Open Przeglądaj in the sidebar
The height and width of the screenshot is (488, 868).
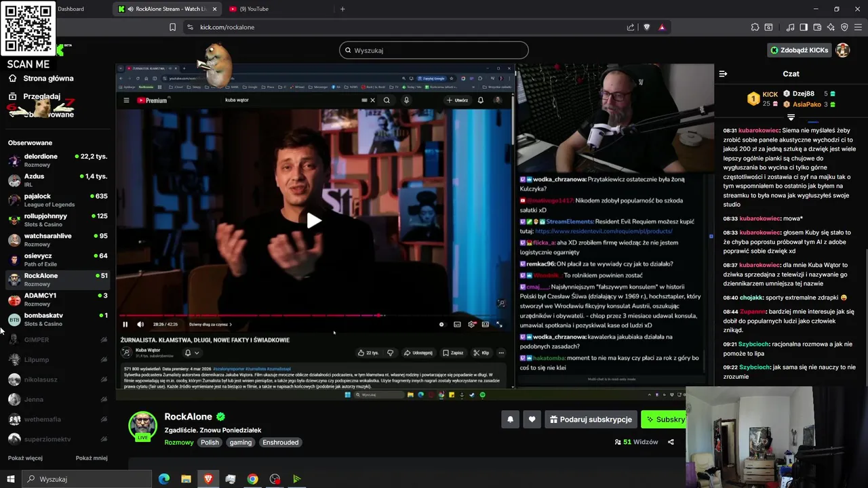[x=41, y=96]
